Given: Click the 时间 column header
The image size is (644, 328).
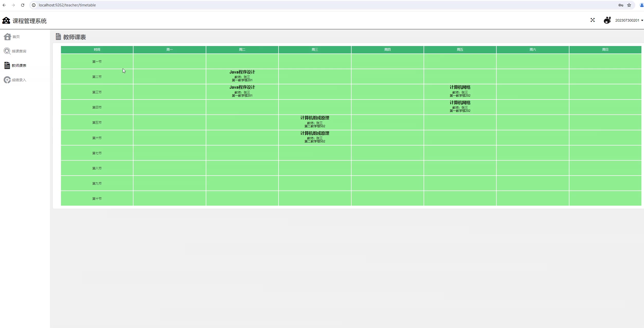Looking at the screenshot, I should point(97,50).
